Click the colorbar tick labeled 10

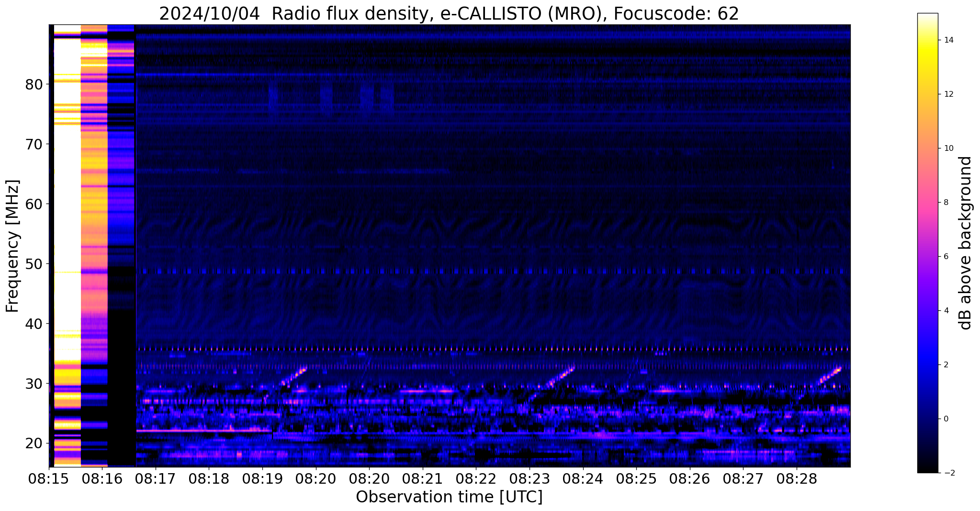[x=948, y=148]
